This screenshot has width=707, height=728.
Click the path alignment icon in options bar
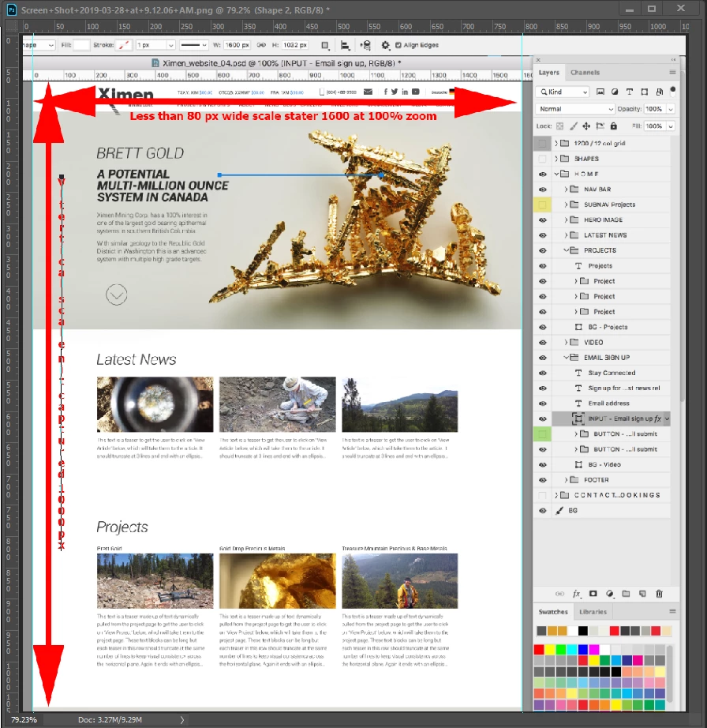coord(345,45)
